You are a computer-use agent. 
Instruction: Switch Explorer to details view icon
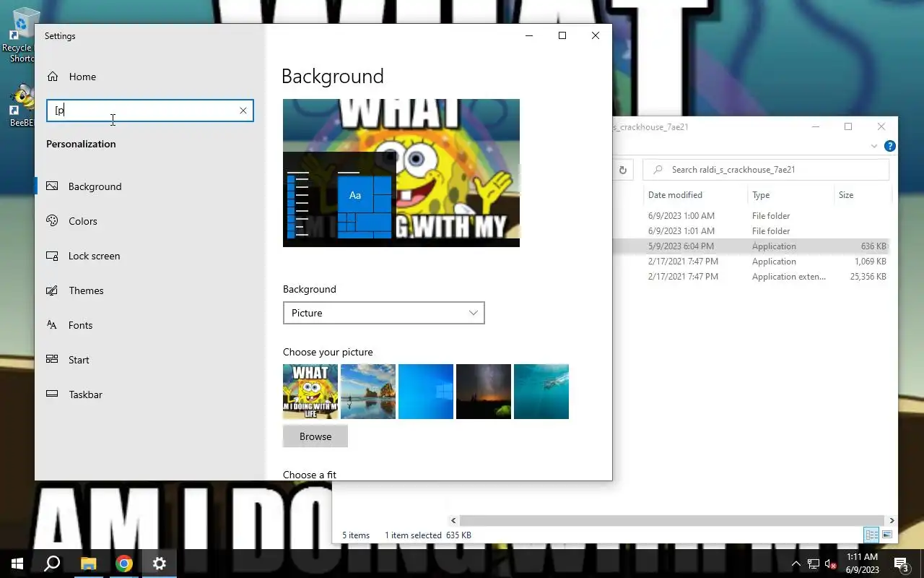(x=871, y=535)
